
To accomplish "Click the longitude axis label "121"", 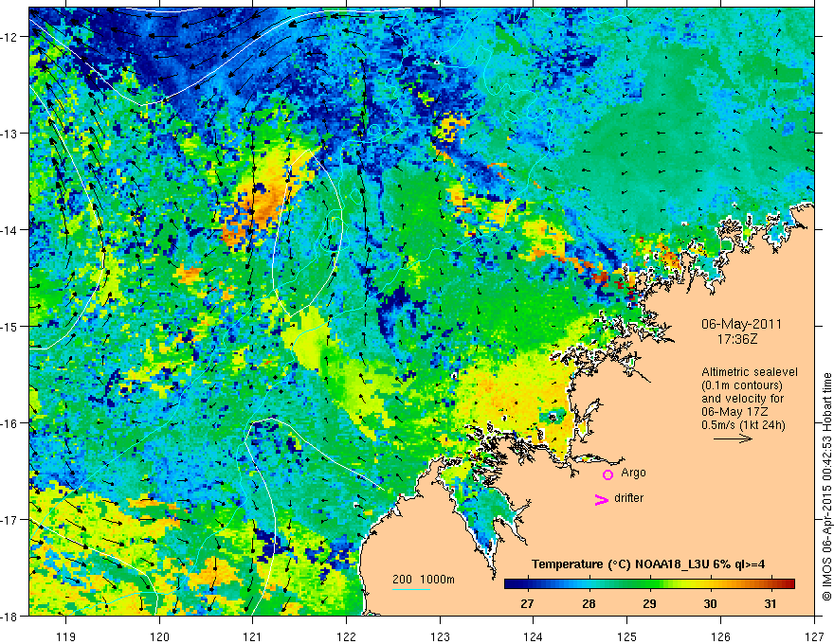I will (253, 636).
